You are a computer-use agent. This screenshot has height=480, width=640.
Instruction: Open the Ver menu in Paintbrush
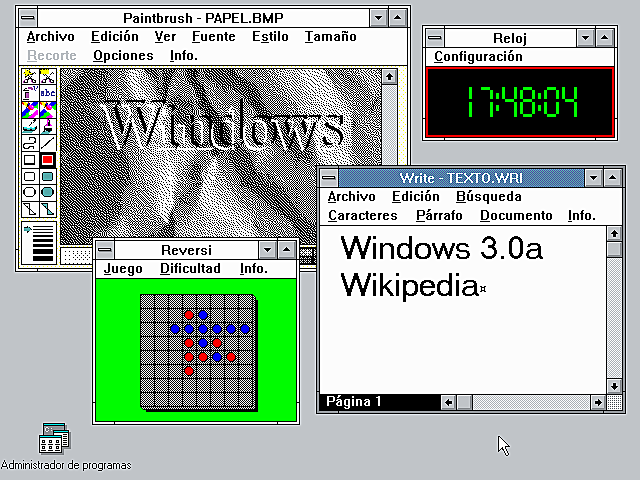[x=165, y=37]
